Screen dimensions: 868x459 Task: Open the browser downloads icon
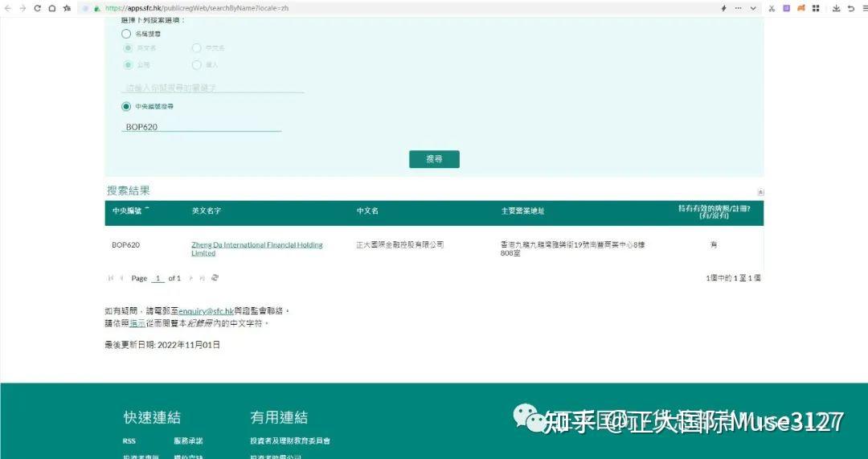[x=836, y=8]
